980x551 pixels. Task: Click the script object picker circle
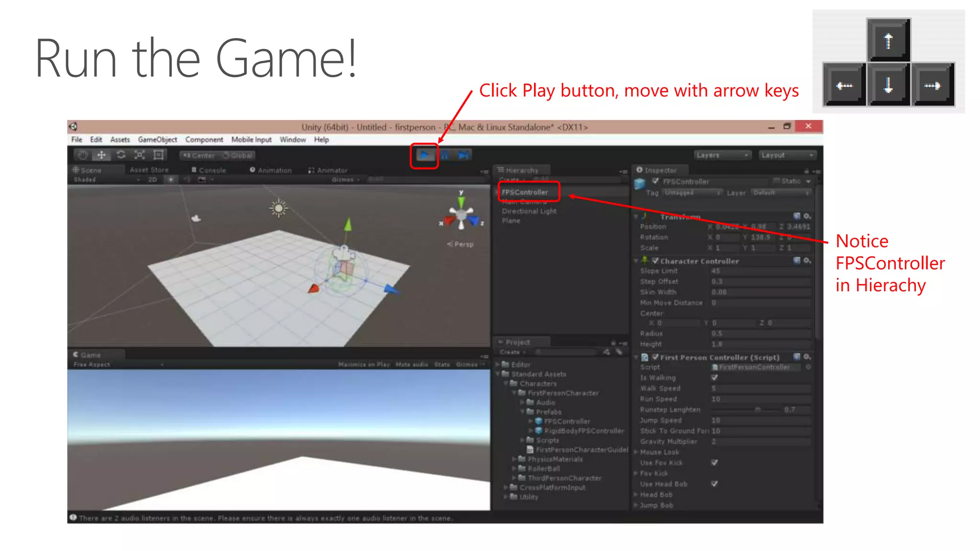click(808, 367)
